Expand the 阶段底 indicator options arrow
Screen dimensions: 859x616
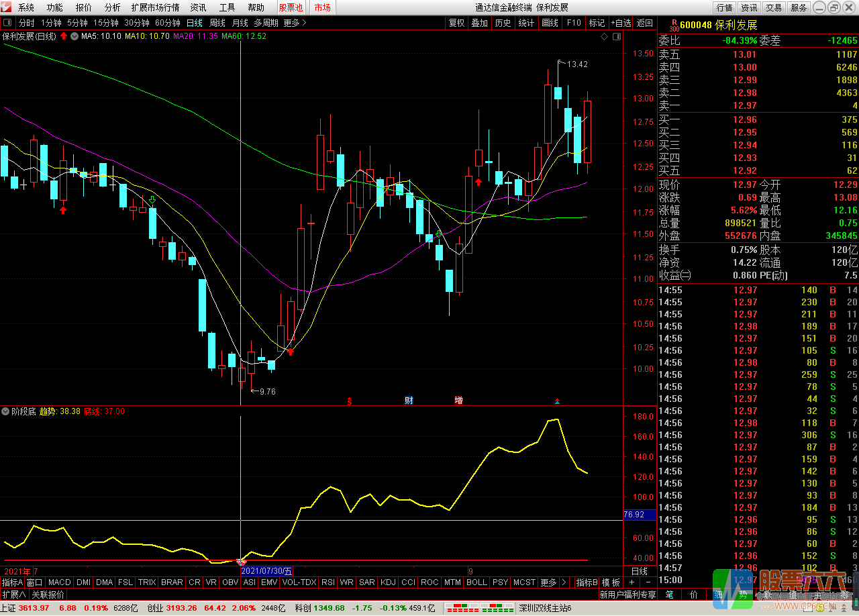[5, 411]
